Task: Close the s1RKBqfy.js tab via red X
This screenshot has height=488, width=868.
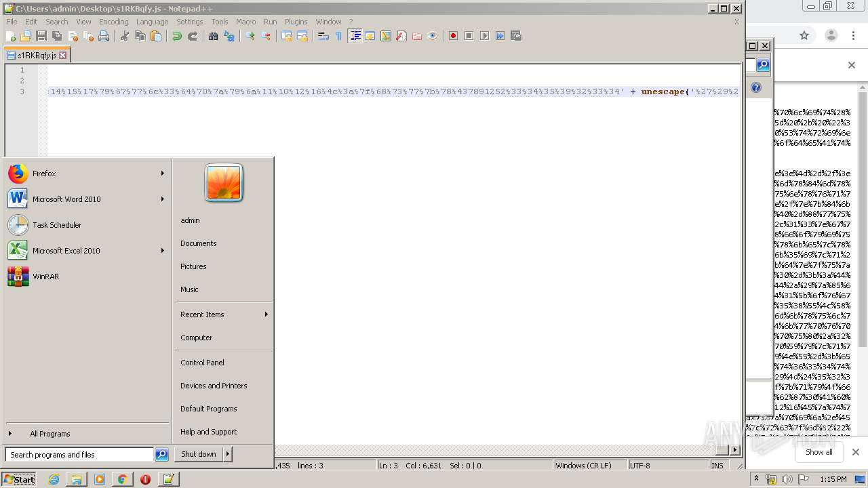Action: click(x=63, y=56)
